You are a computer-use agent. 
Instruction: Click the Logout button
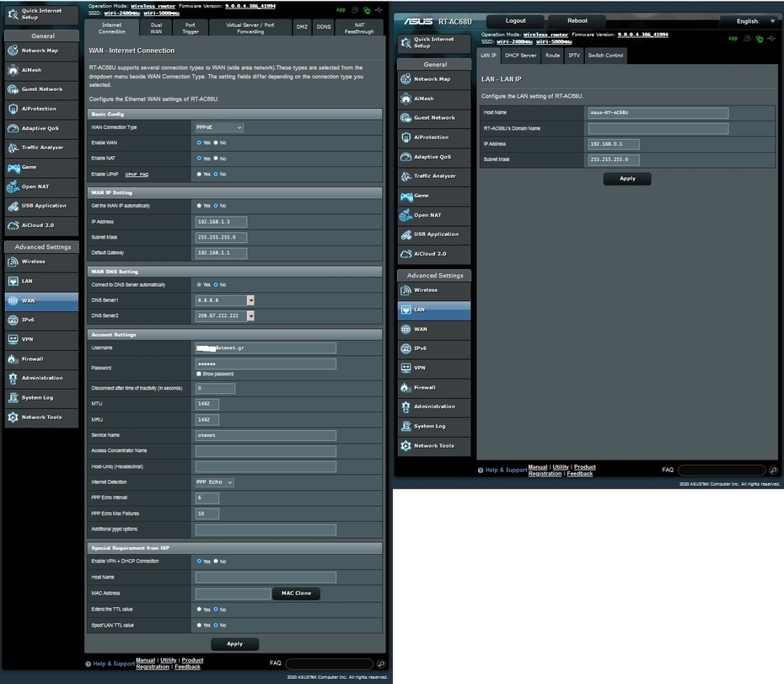(x=515, y=21)
